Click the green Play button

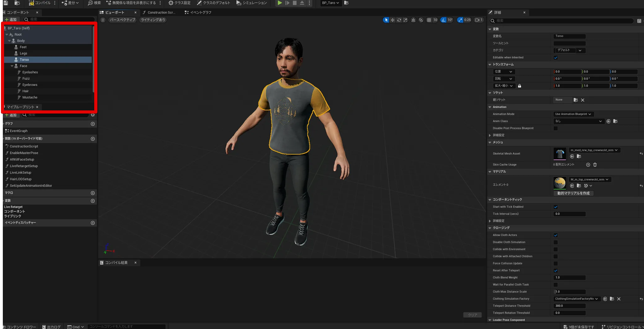click(x=280, y=3)
